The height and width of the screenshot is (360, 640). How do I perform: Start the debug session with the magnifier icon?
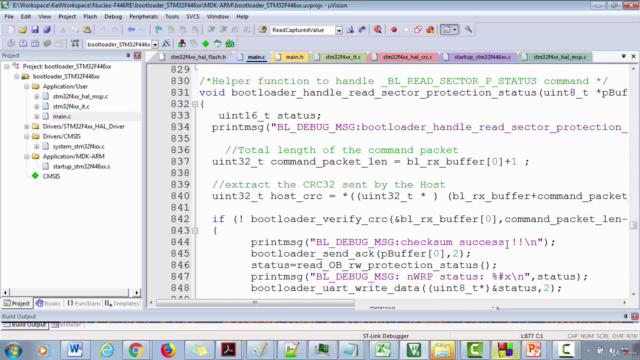click(378, 30)
